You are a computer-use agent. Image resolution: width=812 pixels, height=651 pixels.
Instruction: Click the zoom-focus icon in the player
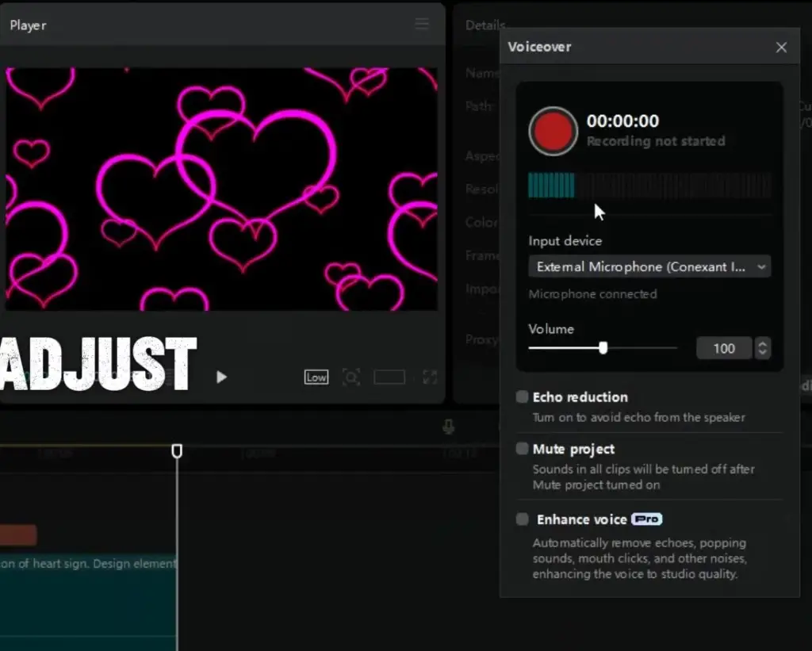pyautogui.click(x=351, y=377)
